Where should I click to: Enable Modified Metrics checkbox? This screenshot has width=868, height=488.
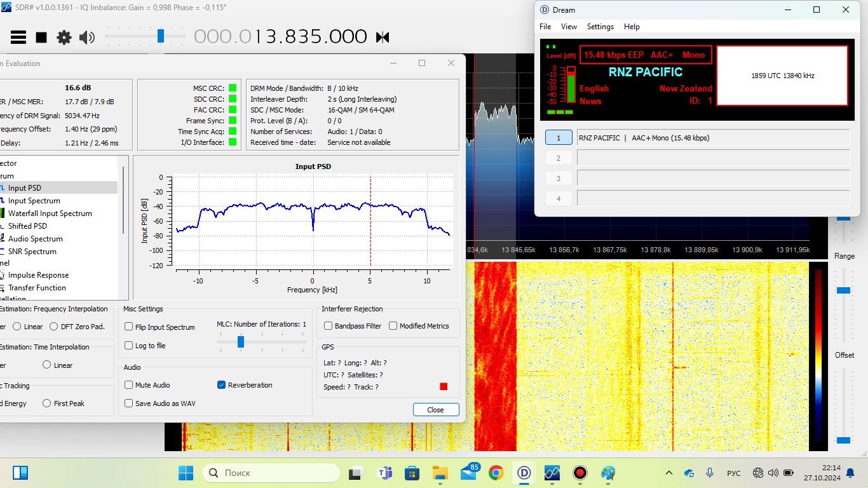tap(393, 326)
